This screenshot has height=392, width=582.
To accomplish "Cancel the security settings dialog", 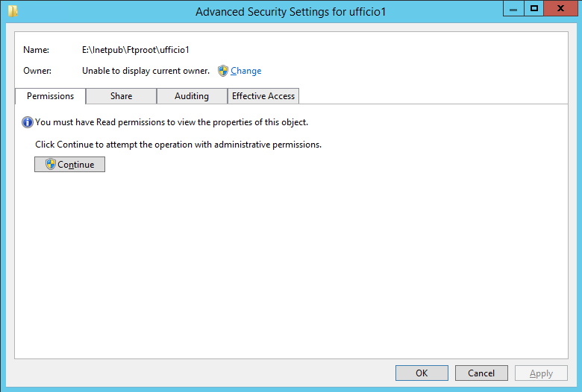I will 481,373.
